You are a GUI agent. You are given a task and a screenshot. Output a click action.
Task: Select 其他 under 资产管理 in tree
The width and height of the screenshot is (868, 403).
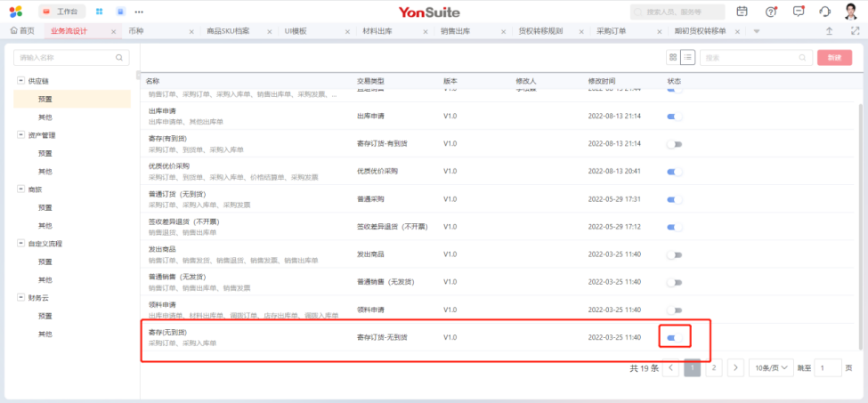45,172
